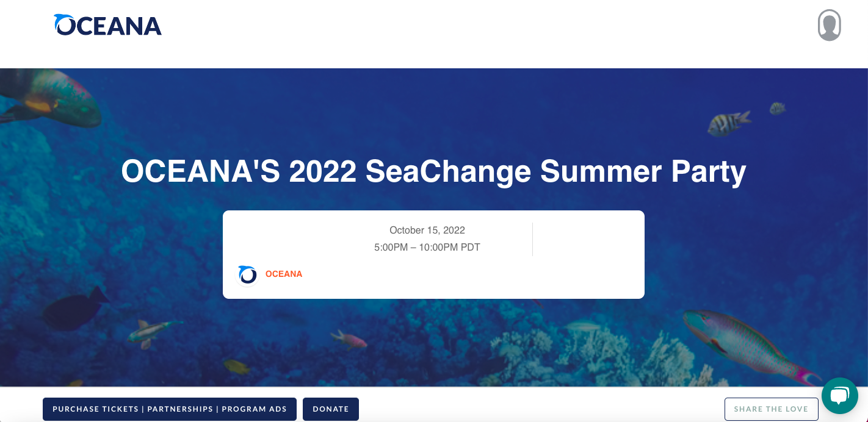Click the striped fish in the banner image
The height and width of the screenshot is (422, 868).
click(729, 123)
